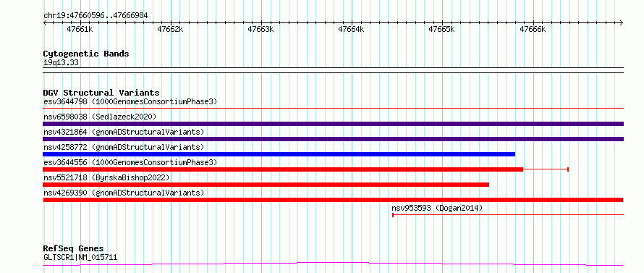Click the chr19:47660596..47666984 region label
The image size is (644, 273).
pyautogui.click(x=96, y=16)
